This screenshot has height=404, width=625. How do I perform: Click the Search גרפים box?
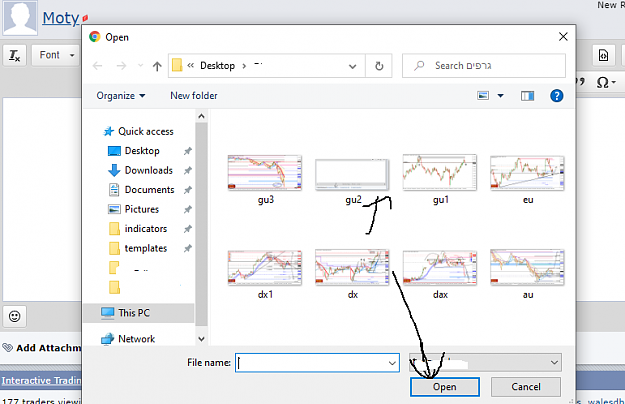coord(484,66)
